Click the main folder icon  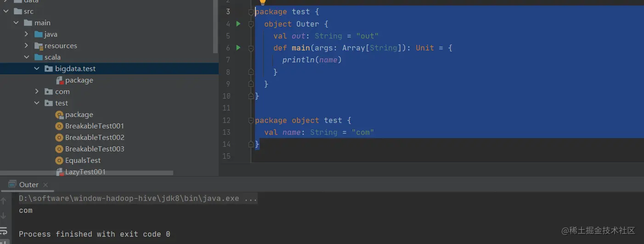(x=28, y=23)
